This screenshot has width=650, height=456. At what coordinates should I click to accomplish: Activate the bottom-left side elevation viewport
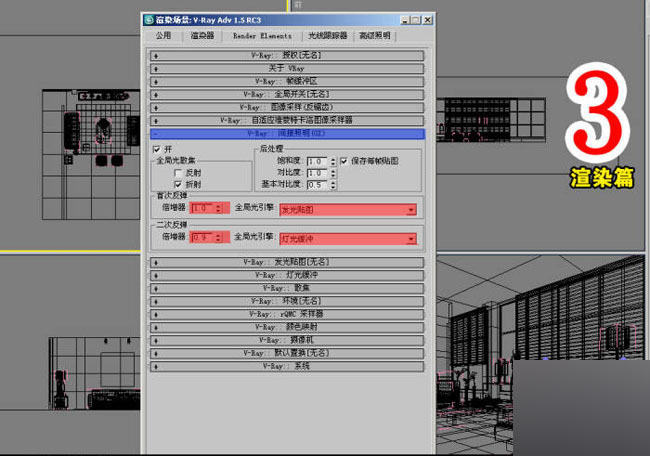tap(70, 354)
